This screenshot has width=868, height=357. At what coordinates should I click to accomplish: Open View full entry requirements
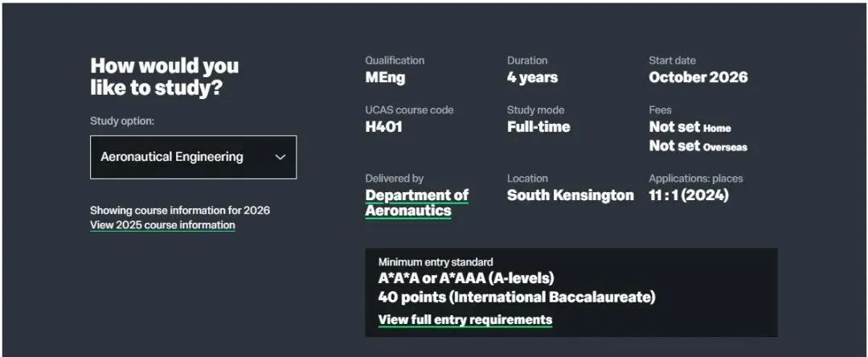pyautogui.click(x=465, y=320)
